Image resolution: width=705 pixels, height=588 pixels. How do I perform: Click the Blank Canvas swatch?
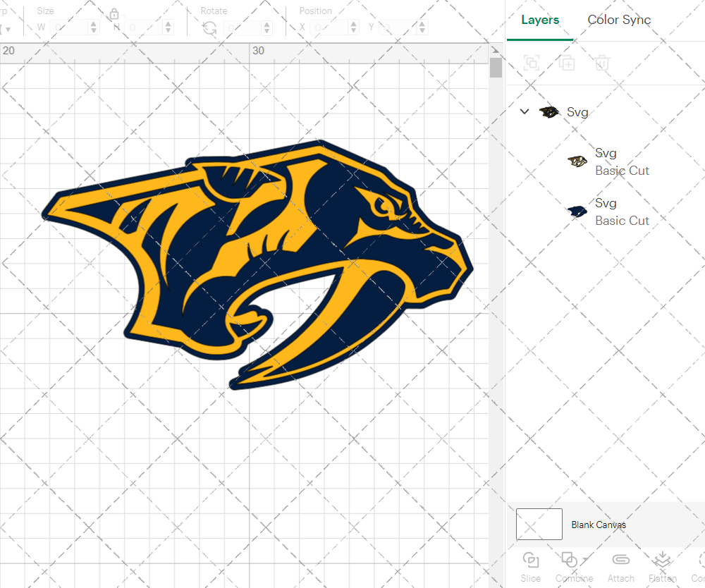coord(539,524)
